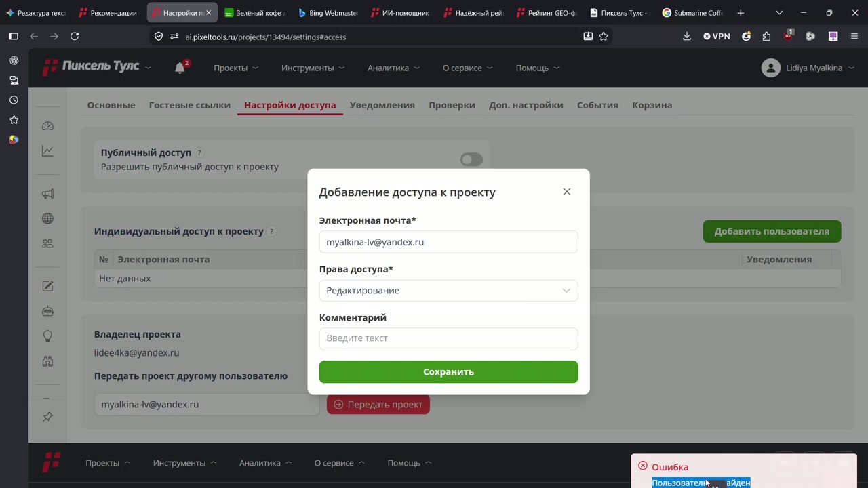Open a new browser tab

pos(741,13)
